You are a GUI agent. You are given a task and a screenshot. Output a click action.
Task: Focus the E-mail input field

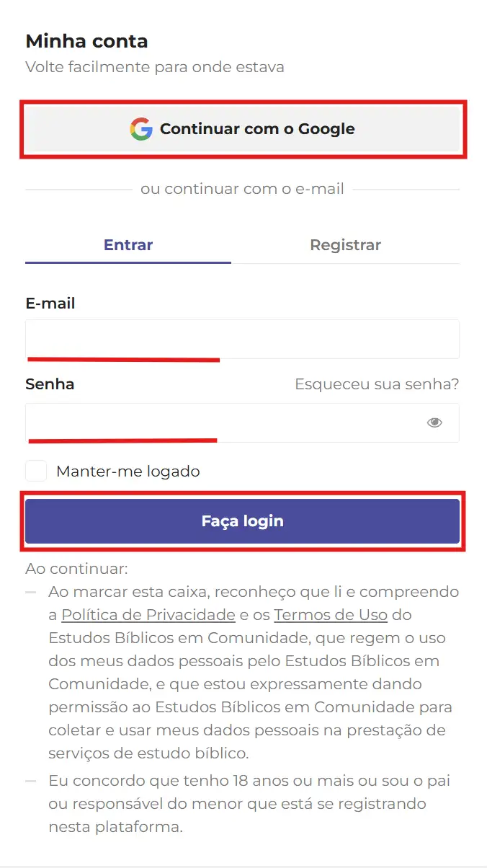point(242,339)
